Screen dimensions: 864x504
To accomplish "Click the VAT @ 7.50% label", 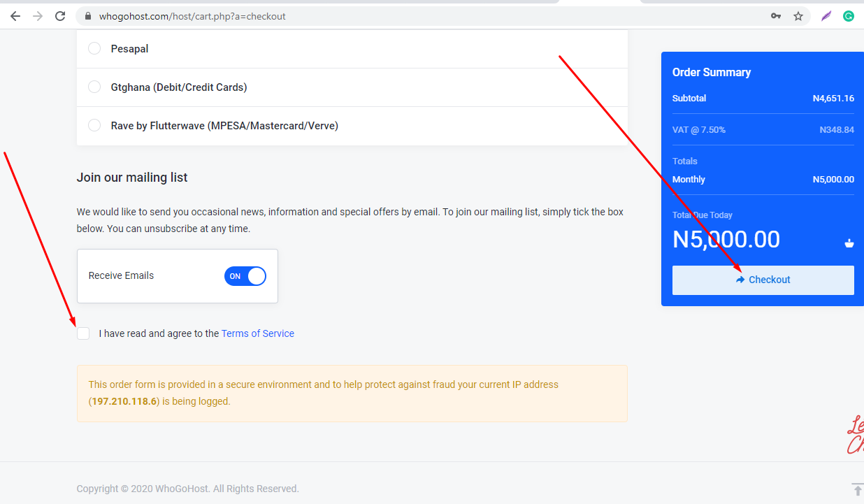I will click(699, 130).
